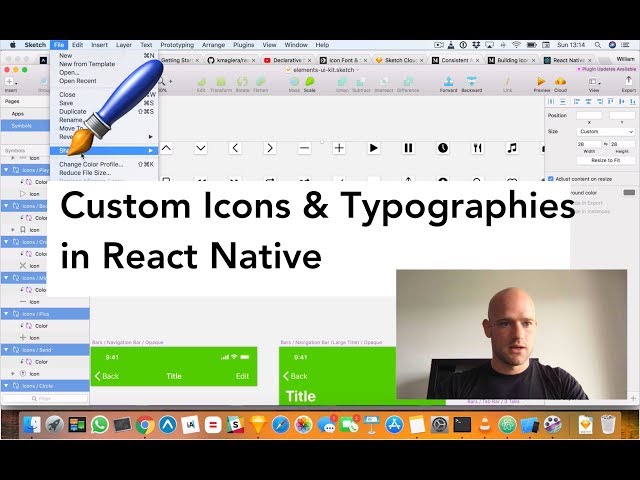
Task: Select the music note symbol
Action: 512,148
